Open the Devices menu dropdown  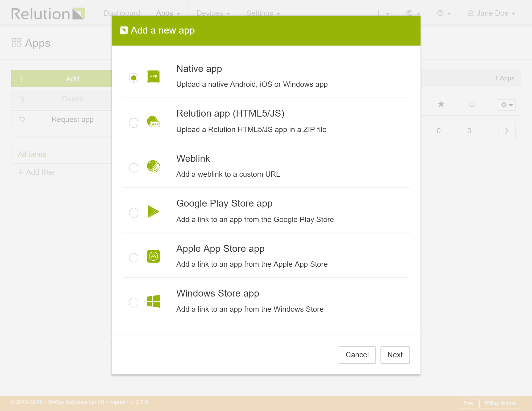coord(213,13)
